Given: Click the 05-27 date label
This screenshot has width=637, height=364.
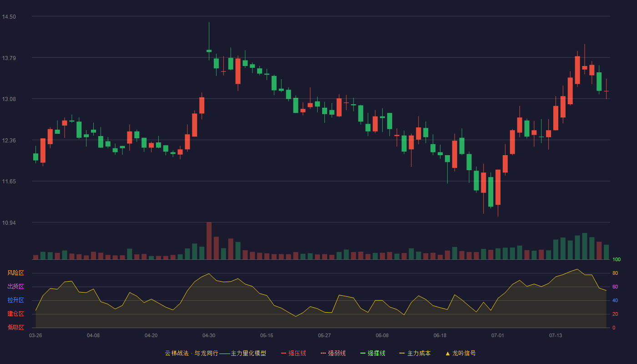Looking at the screenshot, I should click(324, 335).
